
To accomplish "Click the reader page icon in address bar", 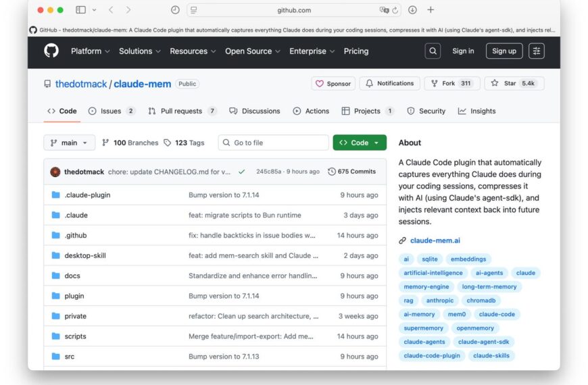I will [193, 10].
